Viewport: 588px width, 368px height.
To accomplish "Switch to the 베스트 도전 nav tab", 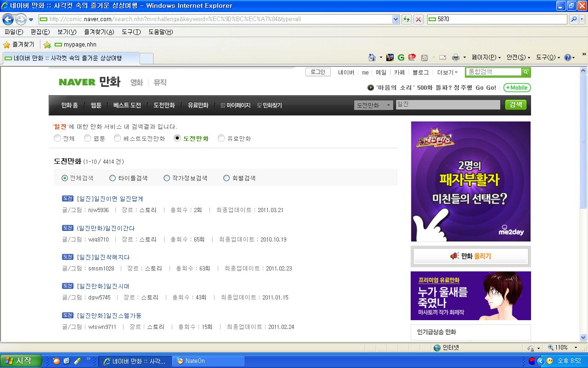I will pos(127,105).
